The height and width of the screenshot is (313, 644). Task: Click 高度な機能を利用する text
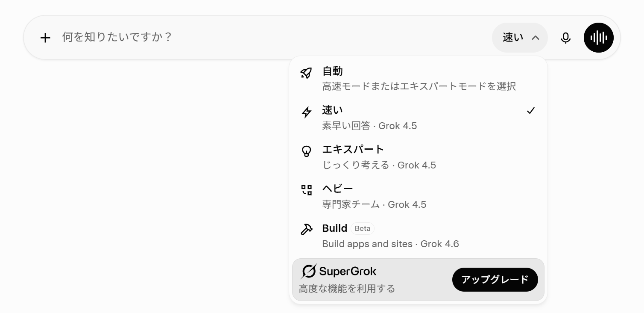pyautogui.click(x=347, y=289)
